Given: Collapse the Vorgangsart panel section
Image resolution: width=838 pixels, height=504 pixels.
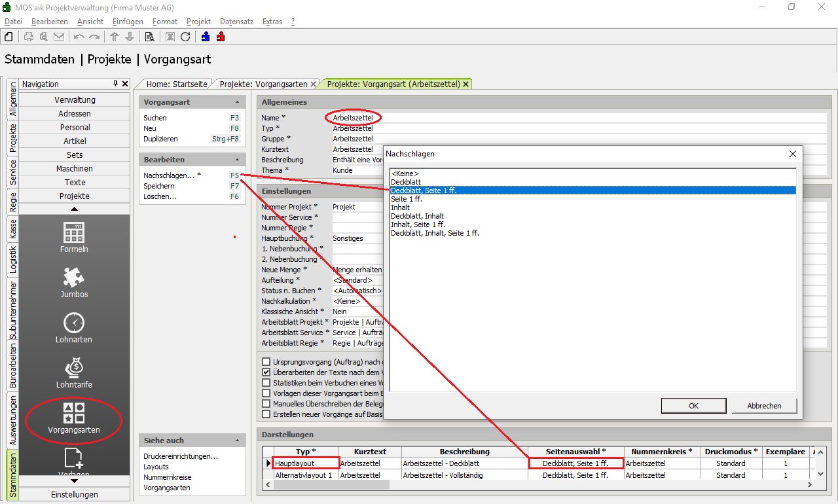Looking at the screenshot, I should click(237, 102).
